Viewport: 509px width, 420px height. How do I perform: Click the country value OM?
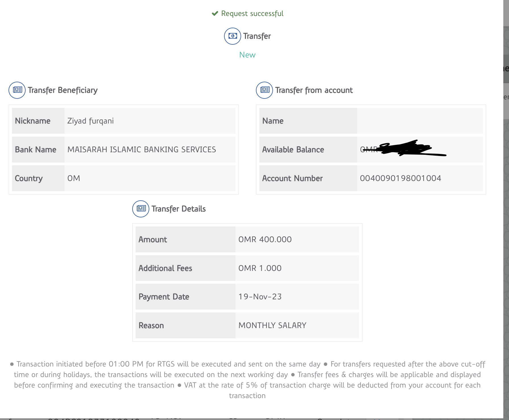pyautogui.click(x=74, y=178)
